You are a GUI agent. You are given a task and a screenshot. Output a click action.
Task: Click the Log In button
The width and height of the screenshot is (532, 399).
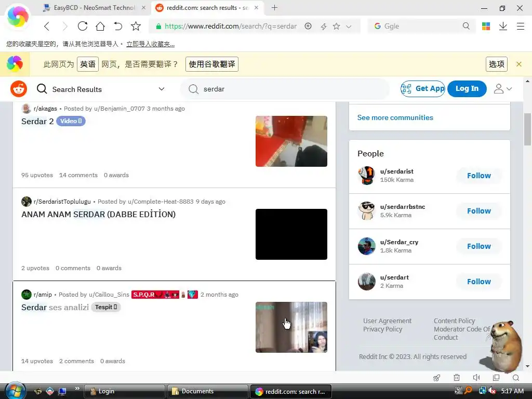tap(467, 88)
